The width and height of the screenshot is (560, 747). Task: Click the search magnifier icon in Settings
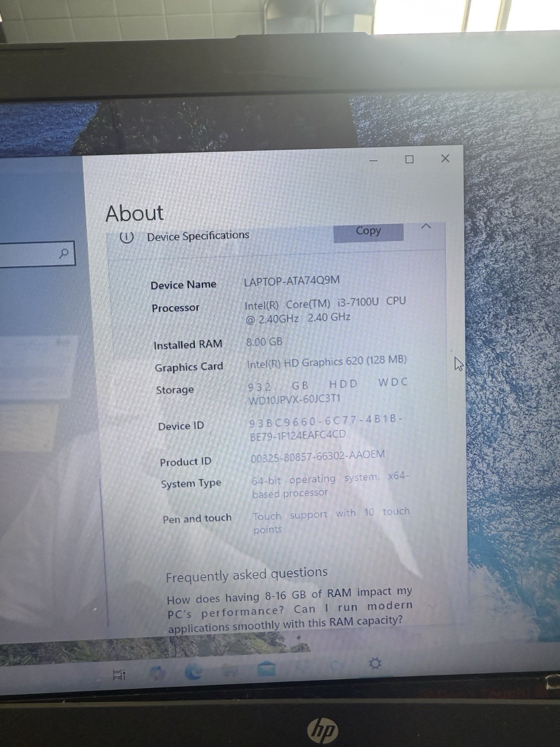pos(64,254)
